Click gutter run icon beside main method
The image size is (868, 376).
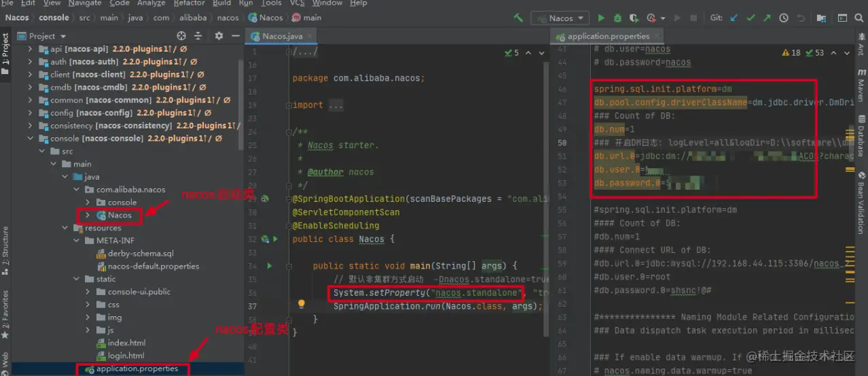click(x=270, y=266)
